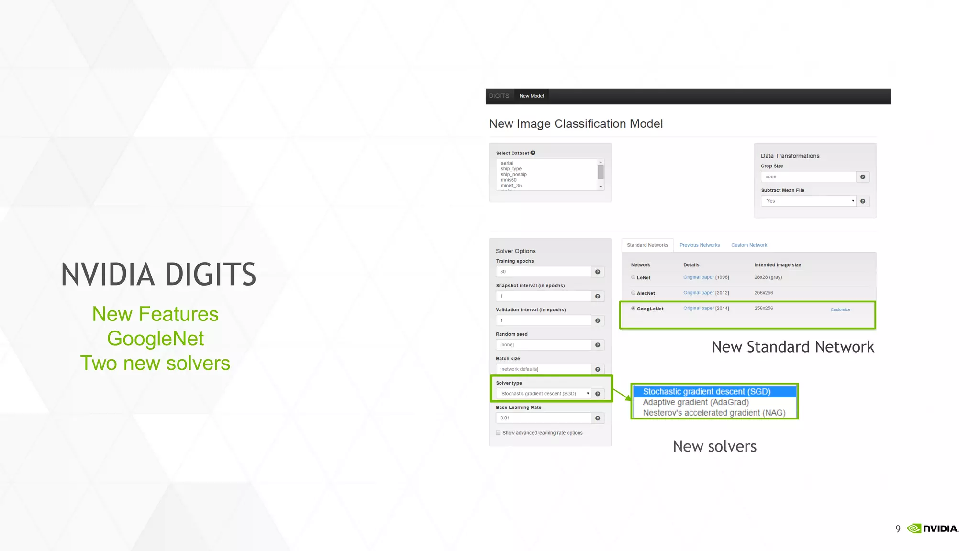Switch to the Custom Network tab

tap(749, 245)
